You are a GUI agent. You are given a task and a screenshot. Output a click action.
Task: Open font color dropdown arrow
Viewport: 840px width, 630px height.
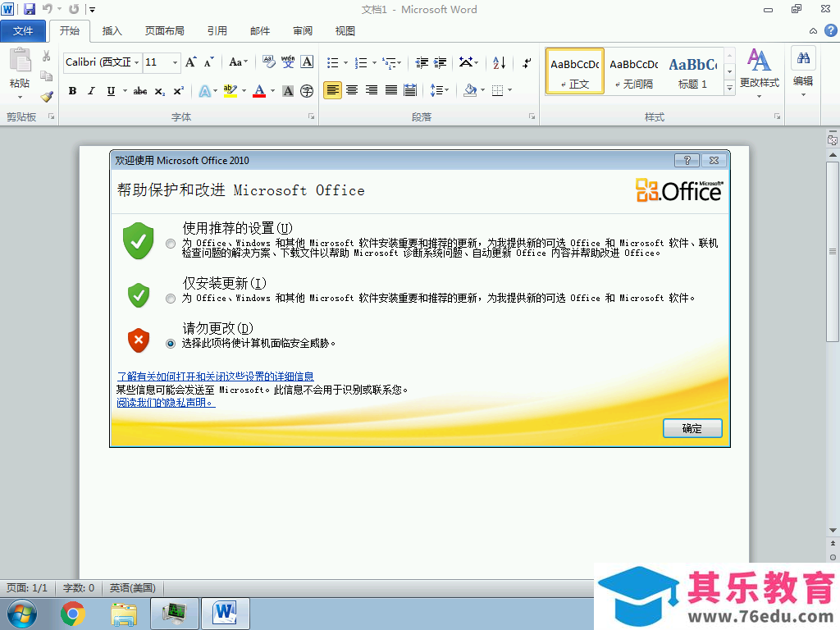[272, 91]
